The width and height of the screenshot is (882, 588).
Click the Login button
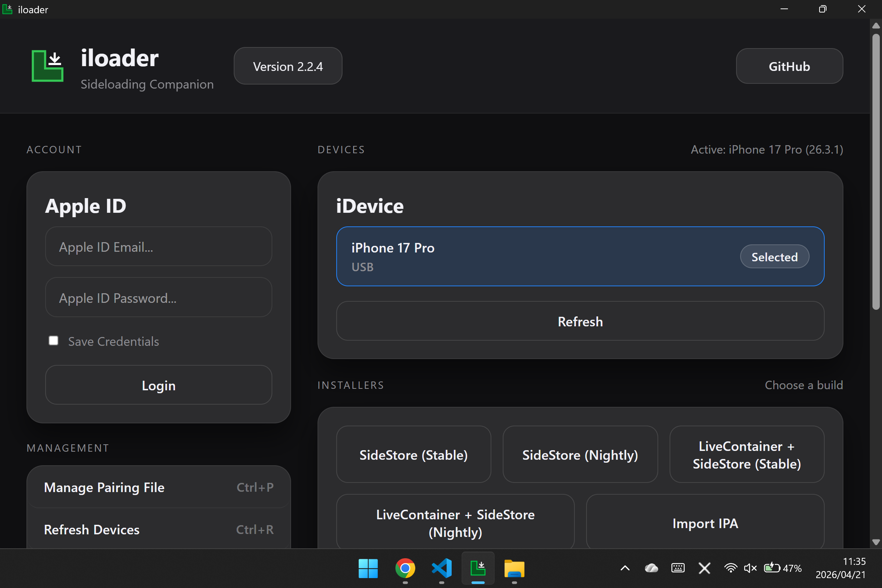[159, 385]
